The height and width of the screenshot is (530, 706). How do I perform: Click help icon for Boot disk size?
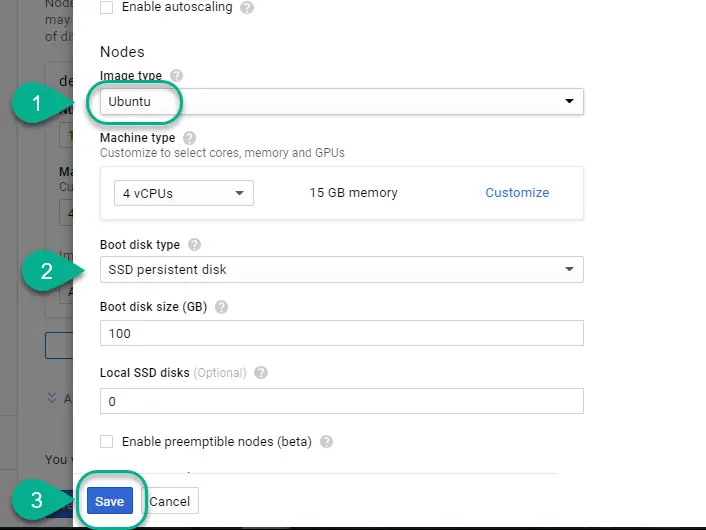pyautogui.click(x=221, y=307)
